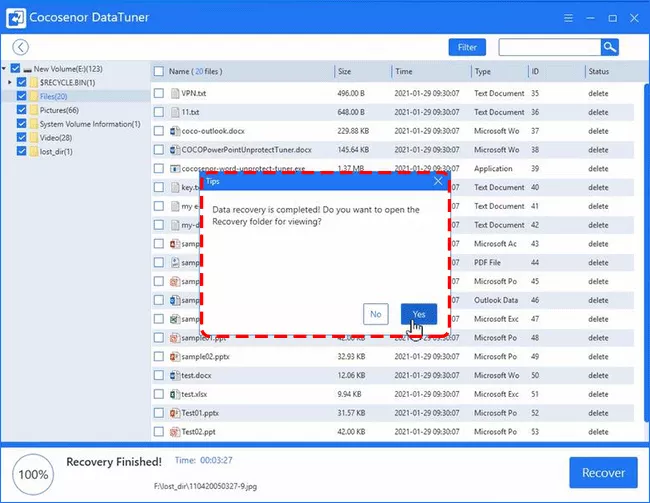Close the Tips dialog
Image resolution: width=650 pixels, height=503 pixels.
(x=438, y=181)
